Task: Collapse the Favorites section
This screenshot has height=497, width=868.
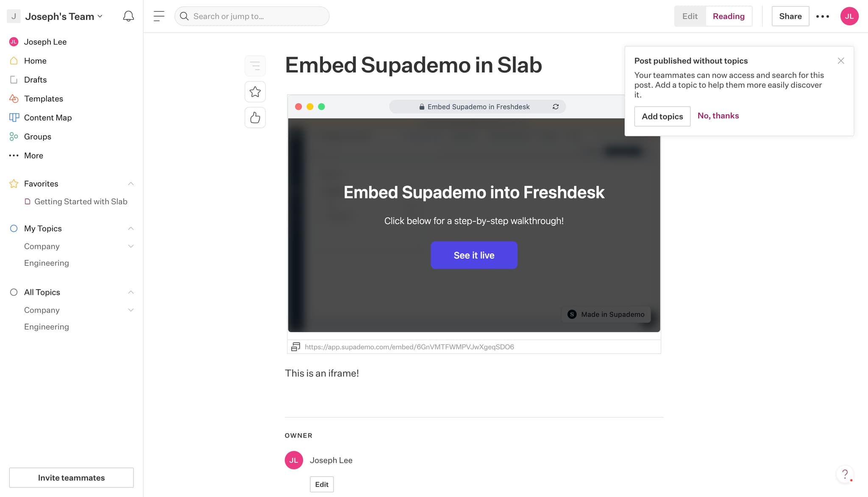Action: coord(131,184)
